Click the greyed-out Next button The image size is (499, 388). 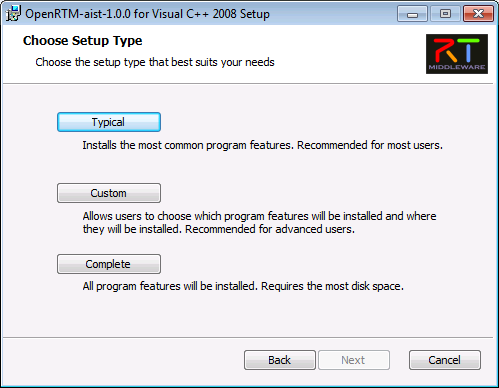(354, 360)
